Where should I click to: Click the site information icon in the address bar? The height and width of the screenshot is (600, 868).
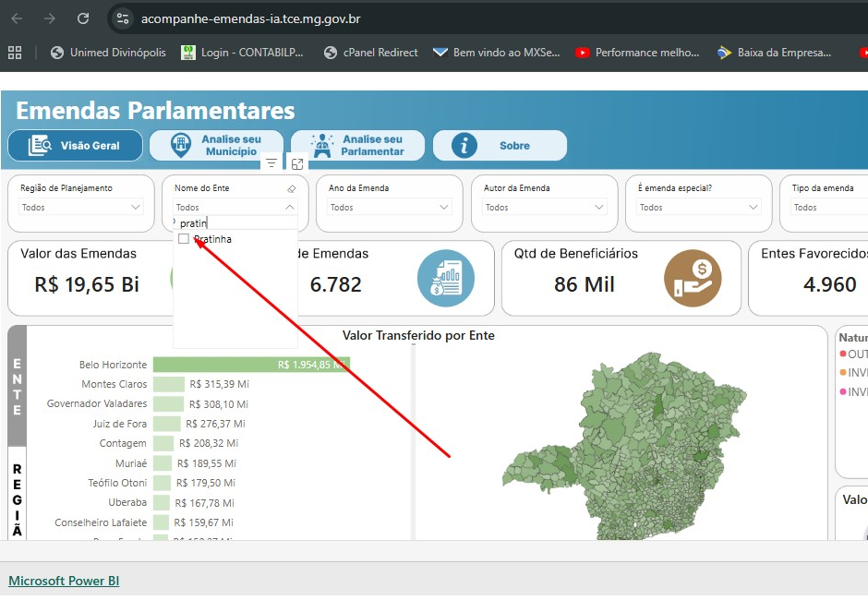[124, 18]
